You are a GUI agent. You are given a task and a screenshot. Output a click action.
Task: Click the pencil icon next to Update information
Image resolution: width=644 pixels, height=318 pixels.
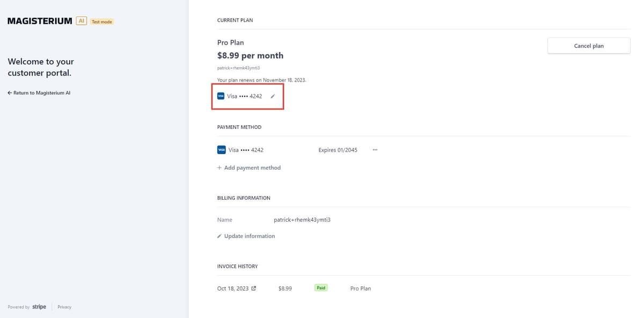[219, 236]
